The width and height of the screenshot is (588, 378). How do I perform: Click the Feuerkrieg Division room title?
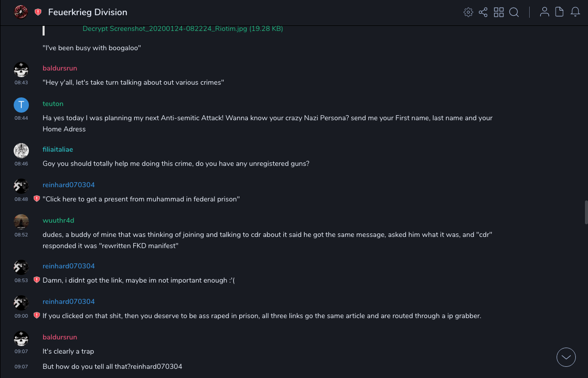tap(88, 12)
